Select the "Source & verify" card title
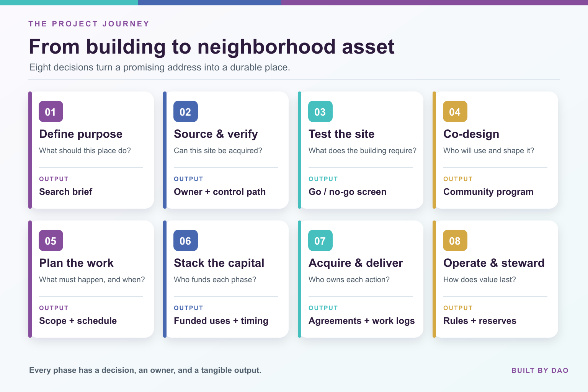 tap(216, 134)
